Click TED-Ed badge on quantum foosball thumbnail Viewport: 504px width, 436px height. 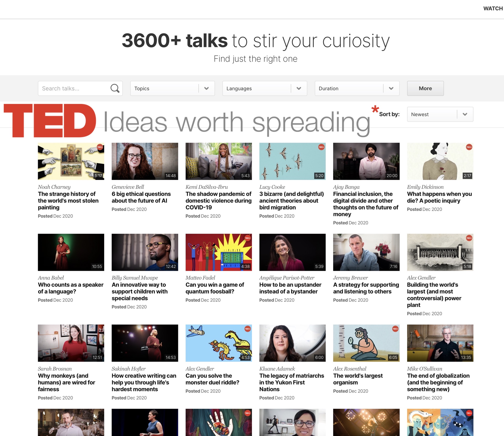click(x=248, y=238)
